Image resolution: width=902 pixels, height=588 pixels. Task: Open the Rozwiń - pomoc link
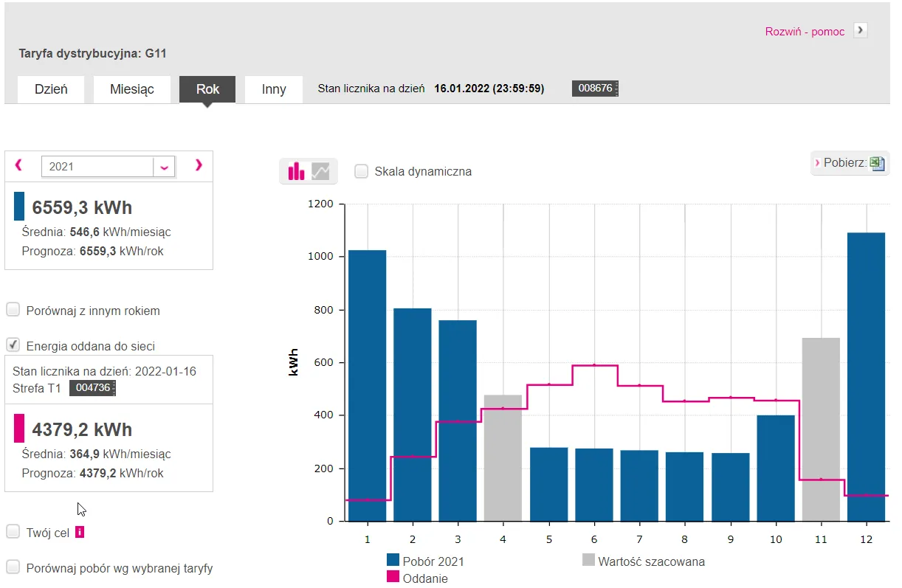[805, 32]
